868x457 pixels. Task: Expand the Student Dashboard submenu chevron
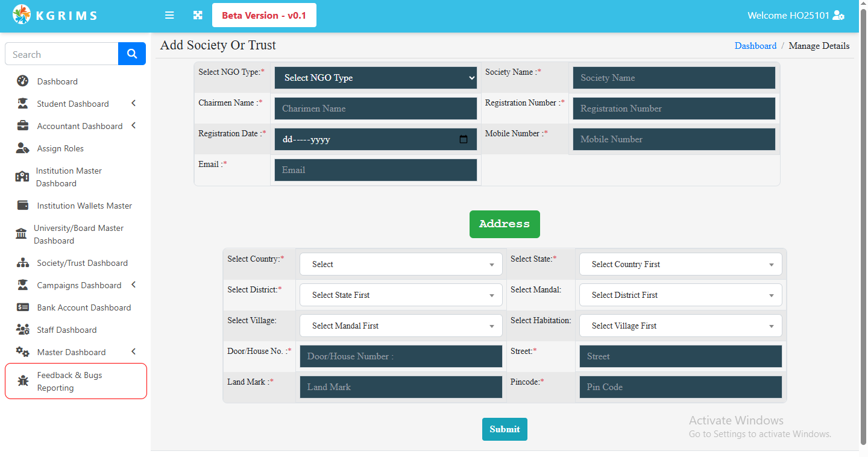[x=133, y=104]
